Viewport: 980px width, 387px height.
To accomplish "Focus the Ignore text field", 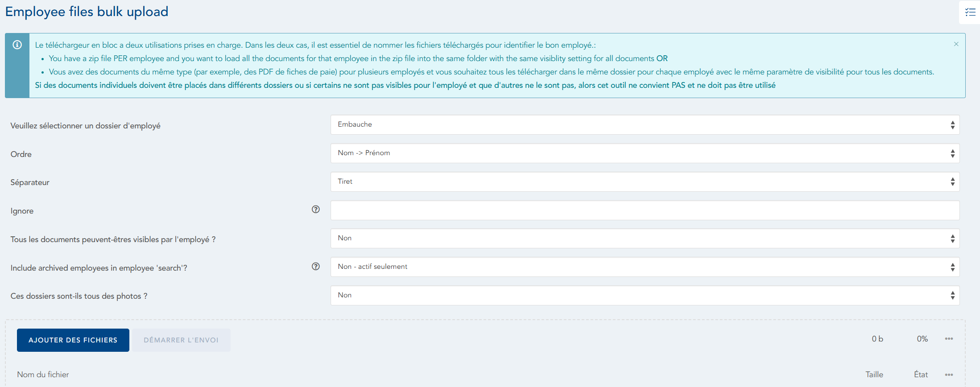I will pos(645,210).
